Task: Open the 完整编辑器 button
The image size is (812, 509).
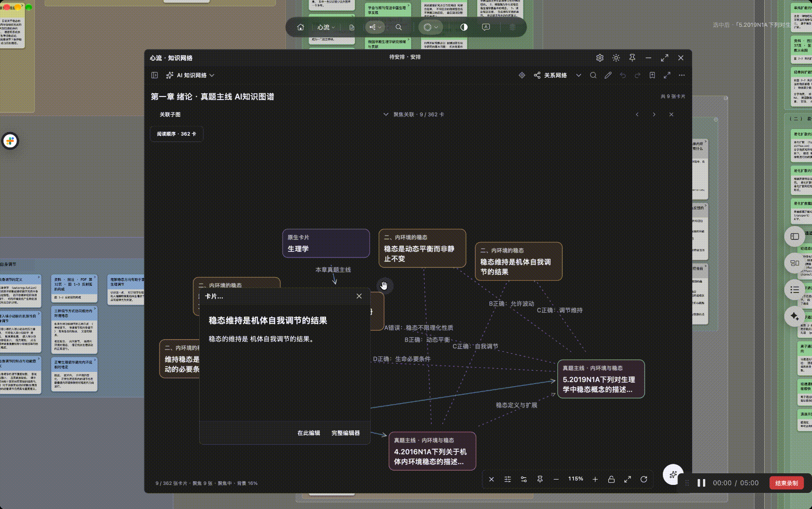Action: (x=346, y=433)
